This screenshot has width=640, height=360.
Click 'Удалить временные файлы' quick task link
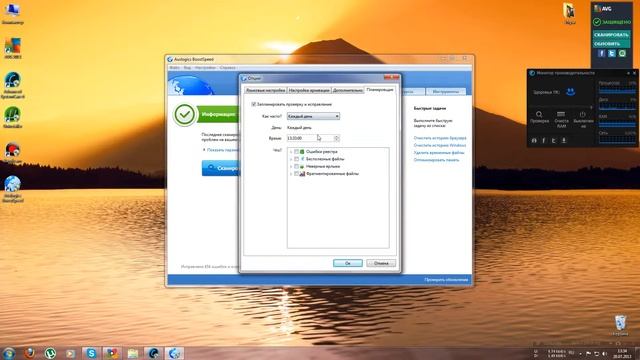tap(439, 153)
